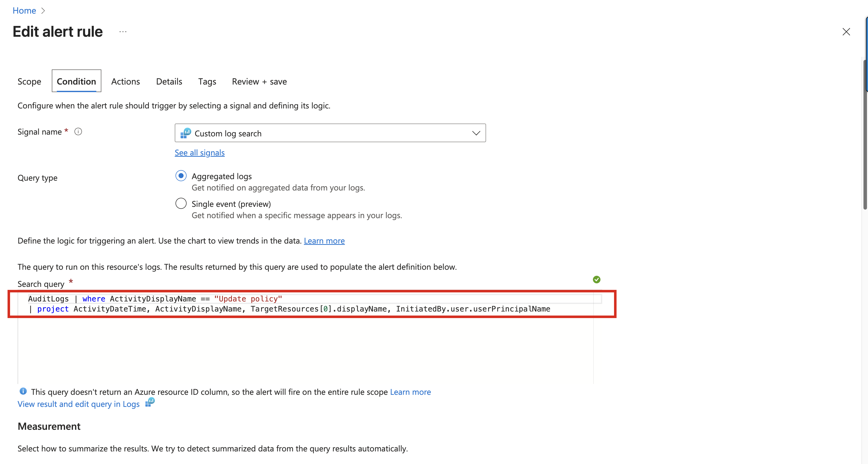
Task: Click the breadcrumb chevron after Home
Action: click(43, 11)
